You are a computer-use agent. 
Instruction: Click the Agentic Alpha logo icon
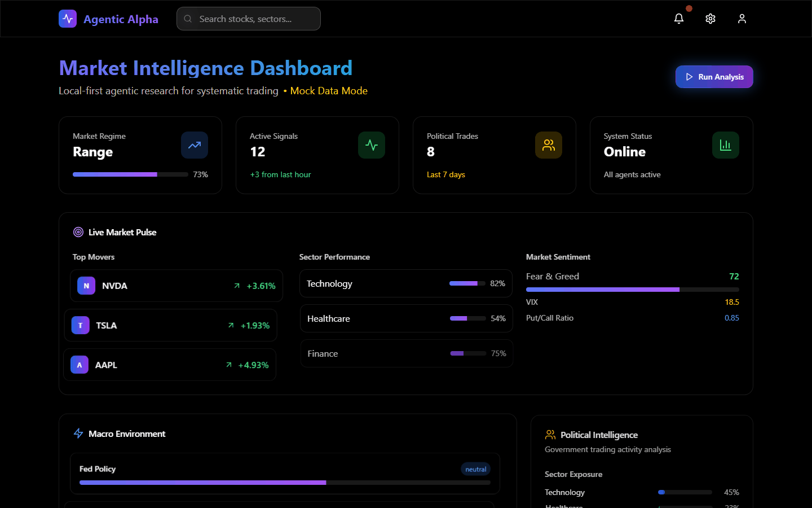pos(68,19)
